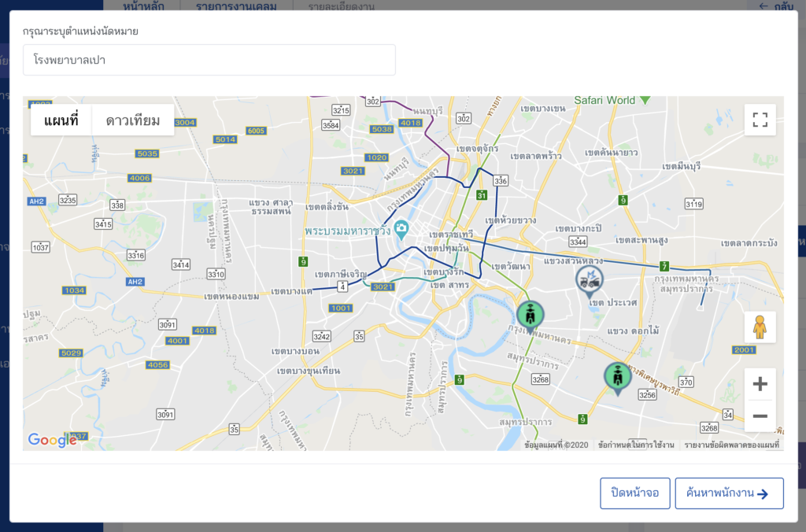806x532 pixels.
Task: Click the route 3242 road shield
Action: click(322, 336)
